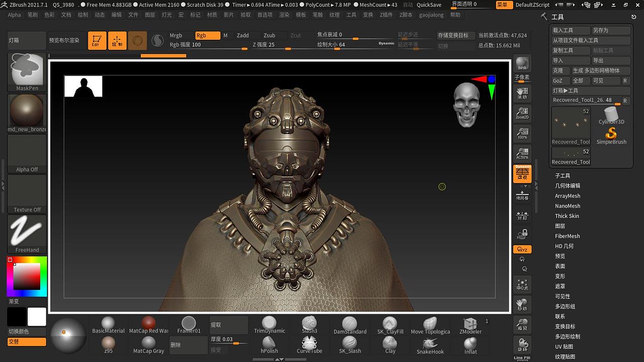Choose the Inflat brush
This screenshot has width=644, height=362.
470,345
